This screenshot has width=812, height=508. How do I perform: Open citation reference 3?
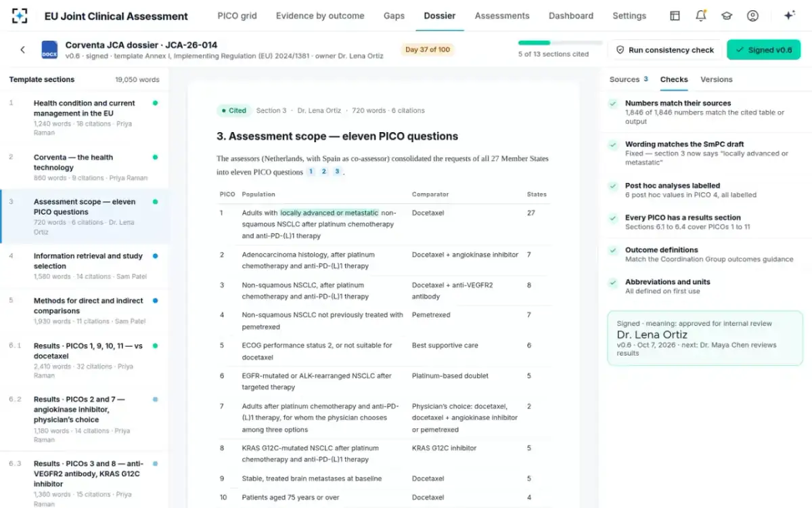click(337, 172)
